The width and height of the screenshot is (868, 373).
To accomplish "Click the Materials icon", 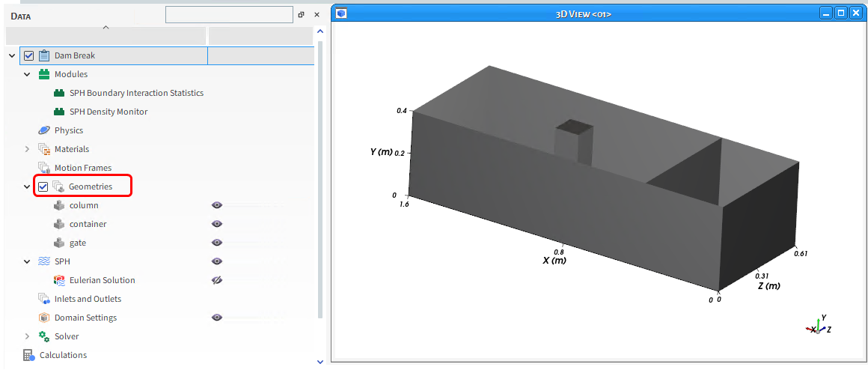I will click(44, 149).
